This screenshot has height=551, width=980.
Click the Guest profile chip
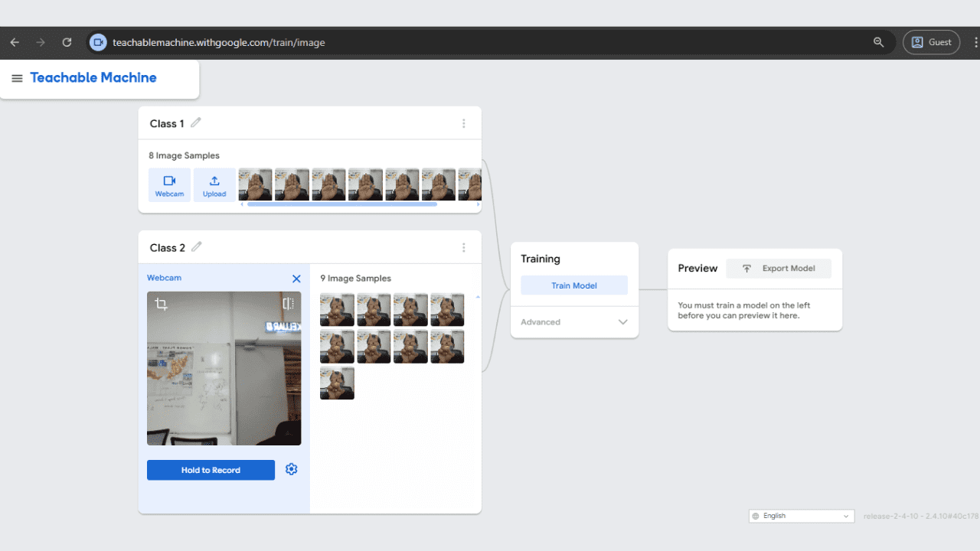click(x=931, y=42)
